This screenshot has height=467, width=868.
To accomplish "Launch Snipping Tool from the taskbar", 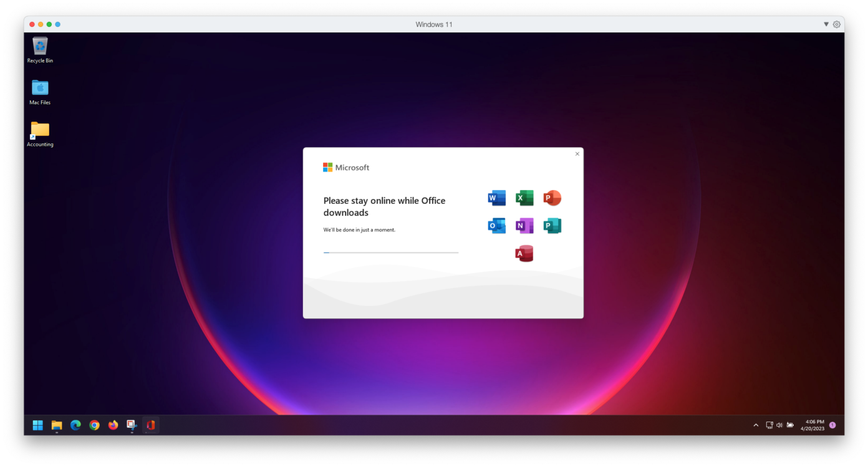I will (132, 425).
